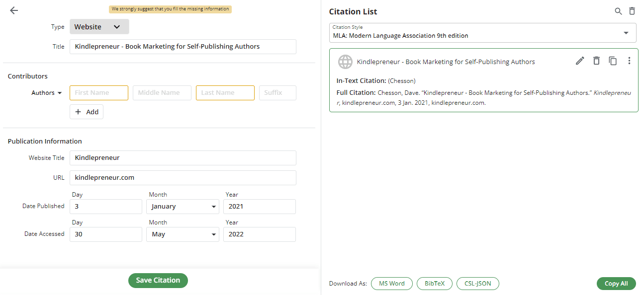The height and width of the screenshot is (295, 644).
Task: Focus the author Last Name field
Action: 225,93
